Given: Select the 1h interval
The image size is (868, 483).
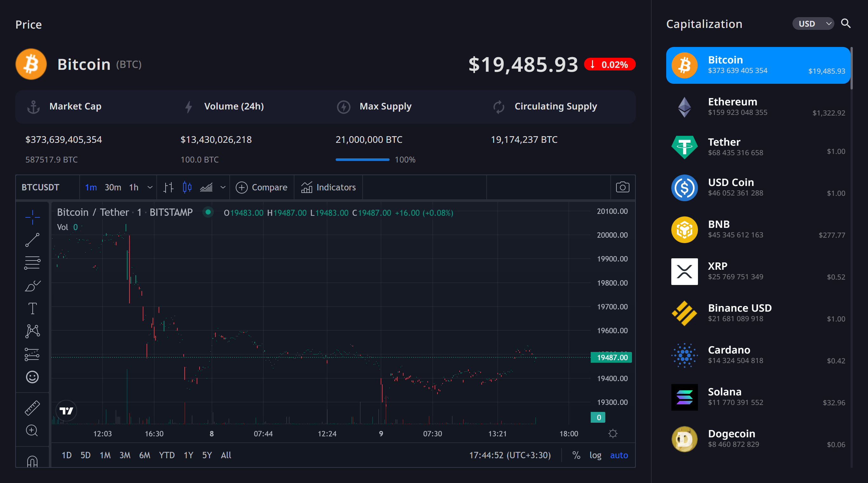Looking at the screenshot, I should [134, 187].
